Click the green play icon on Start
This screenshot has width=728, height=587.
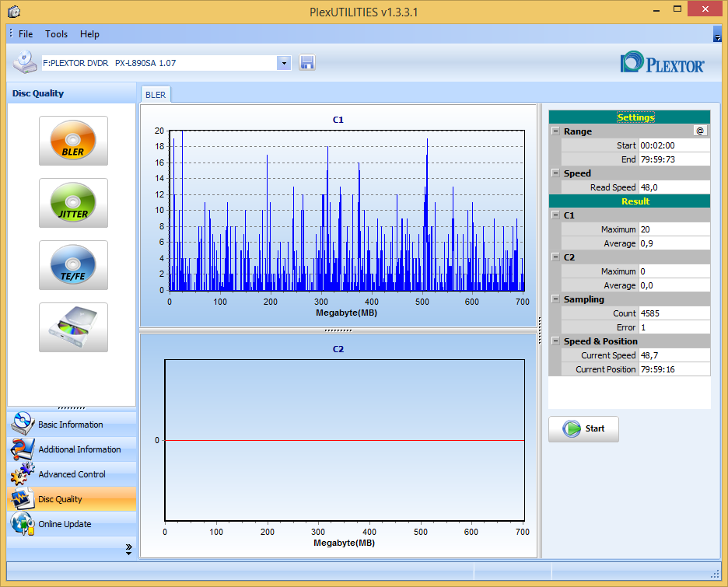pyautogui.click(x=572, y=428)
